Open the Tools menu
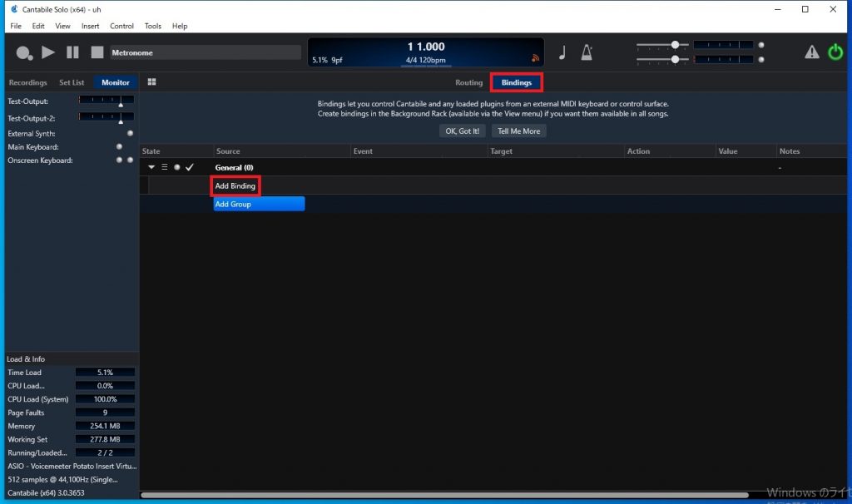 tap(153, 26)
